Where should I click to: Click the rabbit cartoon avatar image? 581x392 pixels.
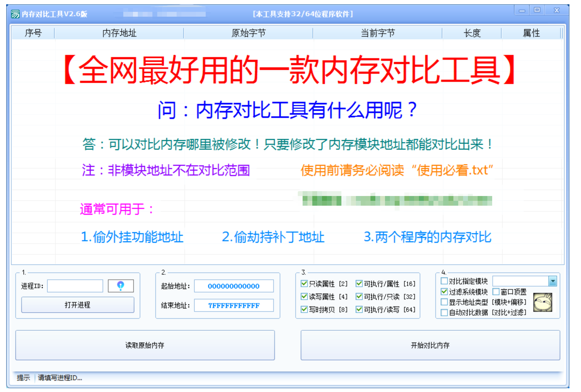tap(543, 302)
